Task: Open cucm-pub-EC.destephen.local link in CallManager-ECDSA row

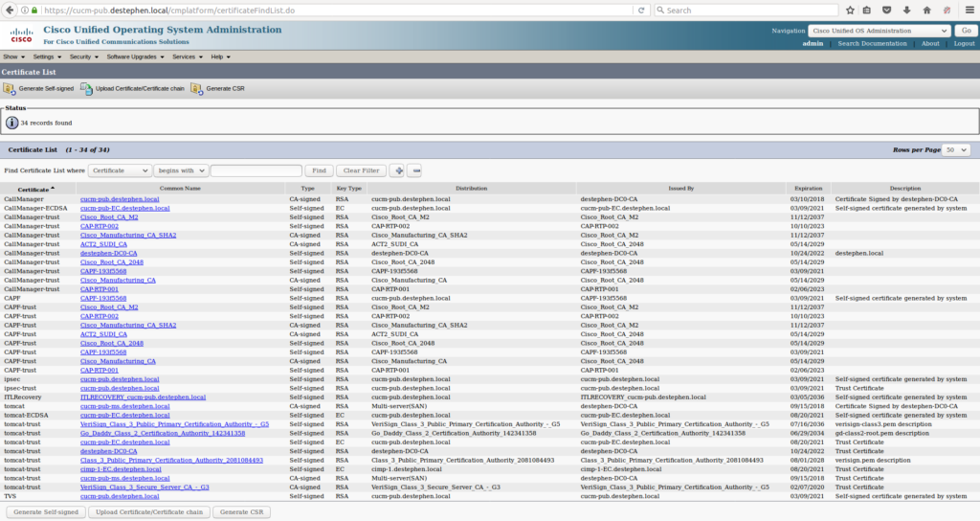Action: click(x=125, y=208)
